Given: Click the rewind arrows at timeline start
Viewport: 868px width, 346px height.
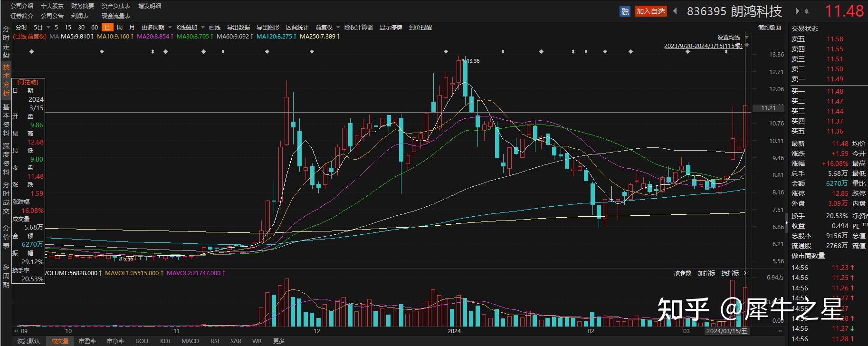Looking at the screenshot, I should [x=16, y=331].
